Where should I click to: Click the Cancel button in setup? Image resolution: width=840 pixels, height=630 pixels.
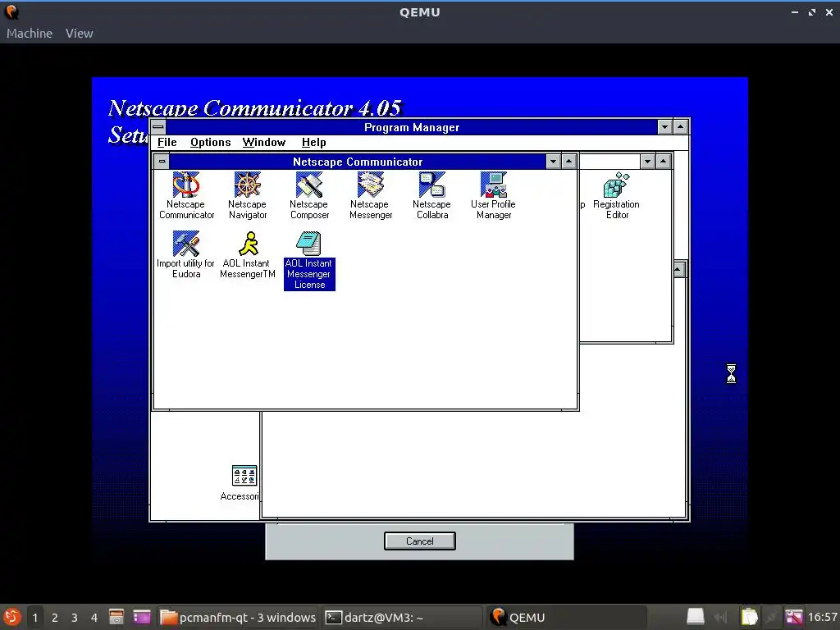(x=419, y=541)
